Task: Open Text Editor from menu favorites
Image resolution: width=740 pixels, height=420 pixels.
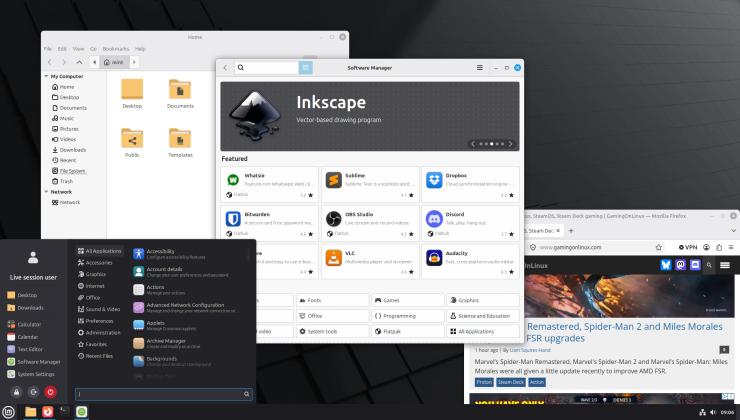Action: [25, 349]
